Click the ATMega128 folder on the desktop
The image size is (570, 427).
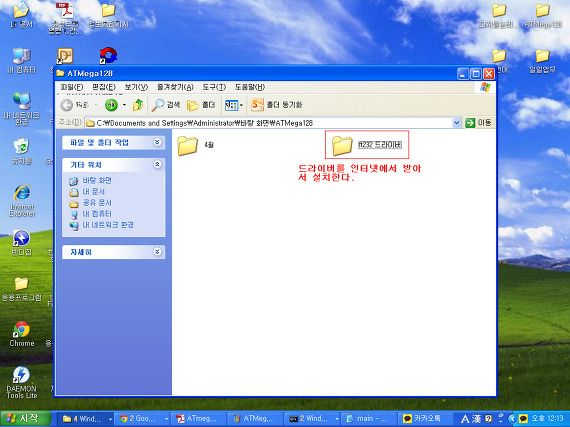tap(543, 16)
